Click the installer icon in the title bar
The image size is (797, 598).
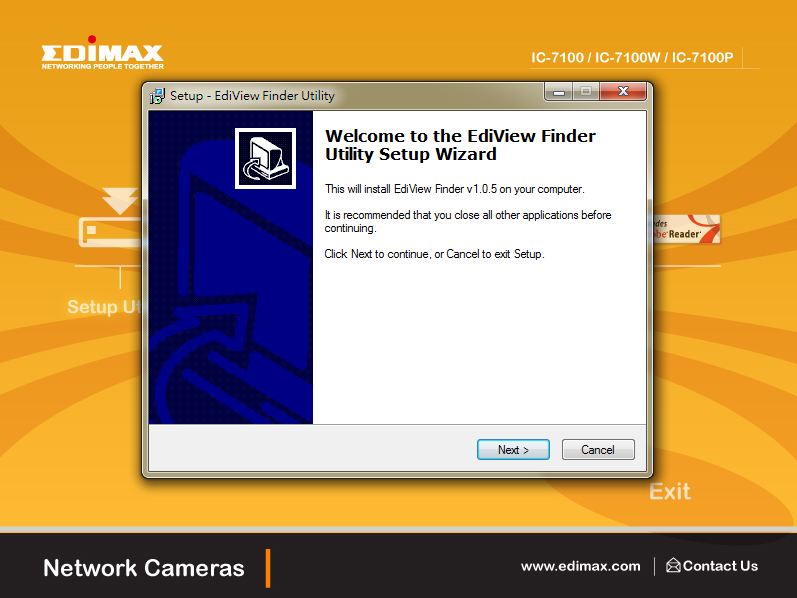(158, 96)
